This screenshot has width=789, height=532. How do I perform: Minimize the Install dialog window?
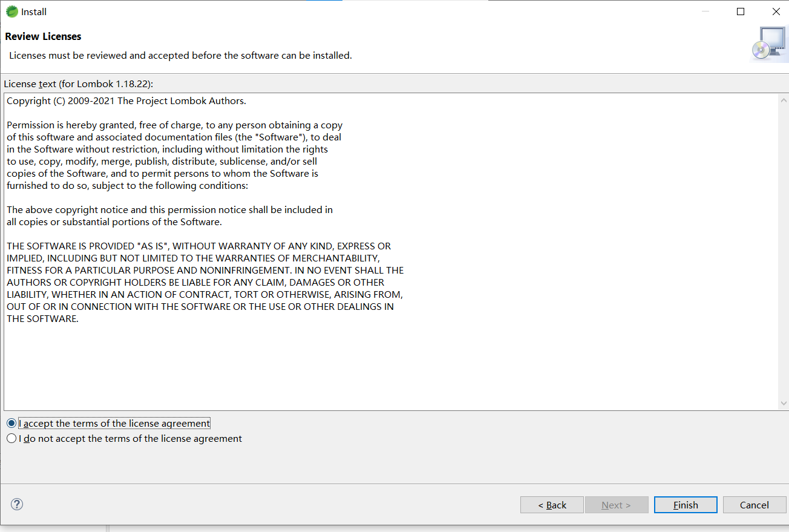click(705, 11)
